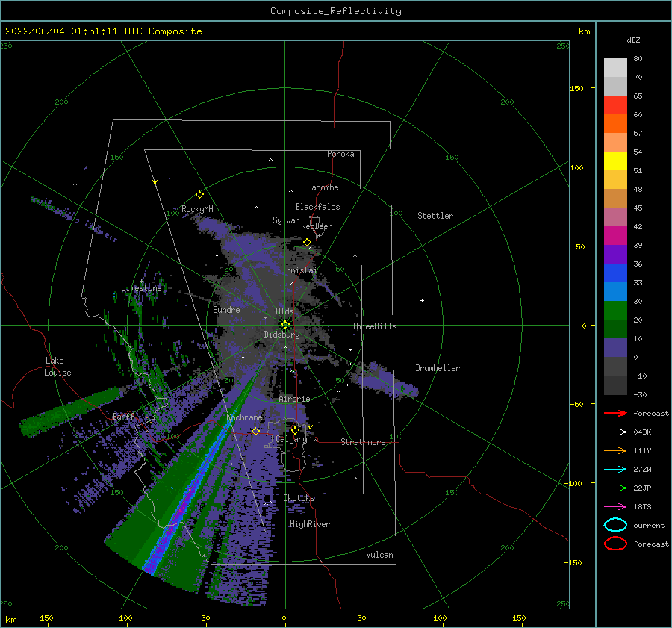Click the Lacombe city label
Screen dimensions: 672x628
[323, 187]
